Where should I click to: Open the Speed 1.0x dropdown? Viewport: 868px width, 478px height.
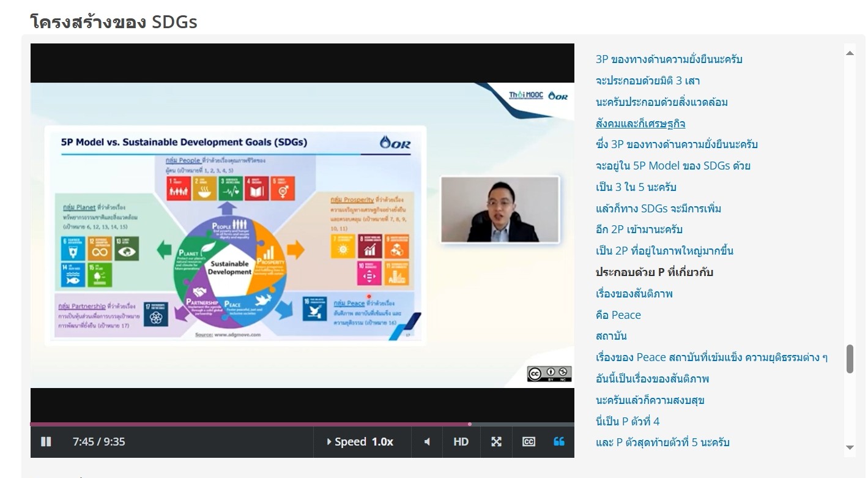(360, 442)
